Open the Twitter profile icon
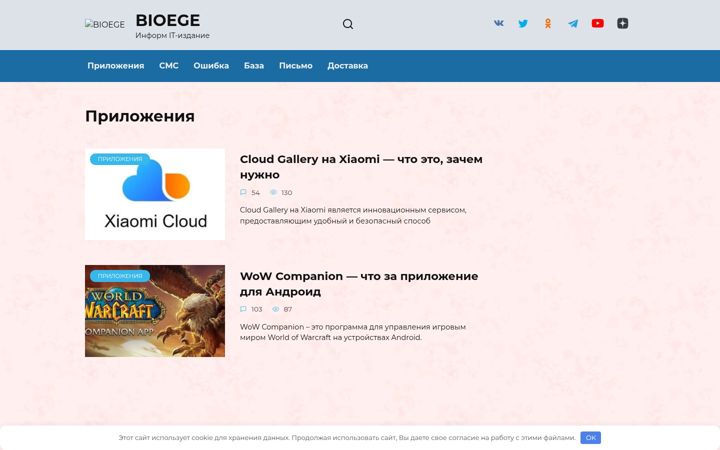Screen dimensions: 720x450 523,23
